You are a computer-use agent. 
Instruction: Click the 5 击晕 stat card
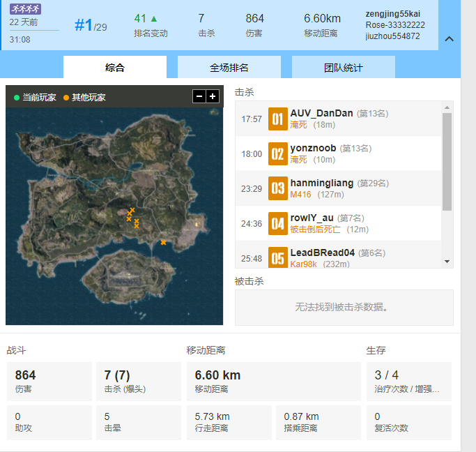[139, 422]
